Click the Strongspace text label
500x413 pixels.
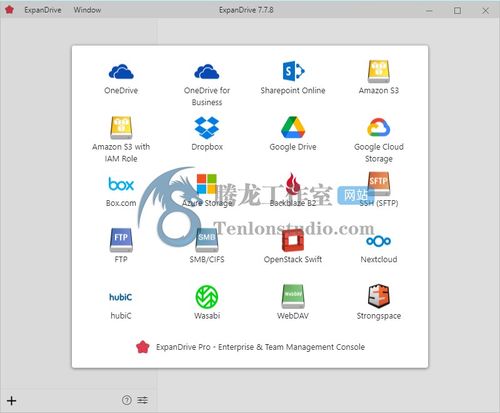coord(379,316)
